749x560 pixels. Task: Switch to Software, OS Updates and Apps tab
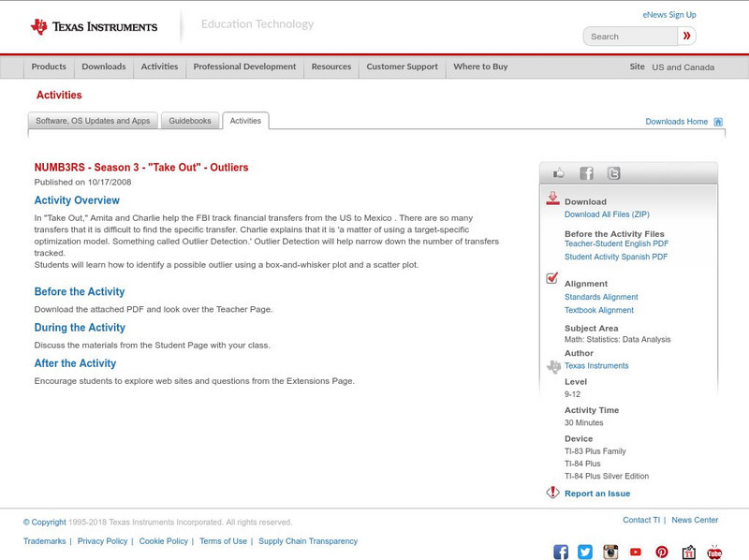(x=93, y=121)
